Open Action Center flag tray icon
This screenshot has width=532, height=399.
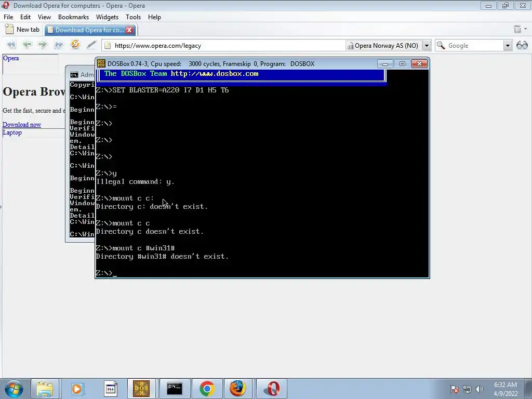pyautogui.click(x=455, y=389)
